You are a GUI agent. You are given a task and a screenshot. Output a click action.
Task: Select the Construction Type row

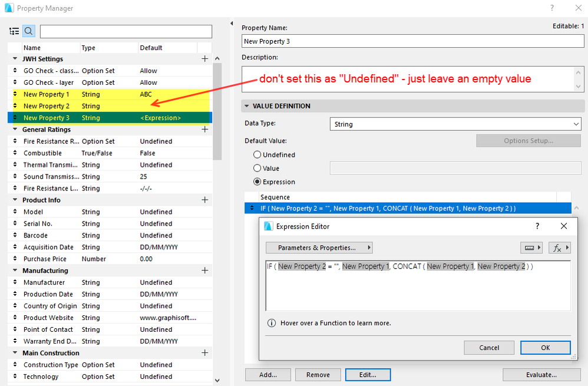pyautogui.click(x=110, y=365)
